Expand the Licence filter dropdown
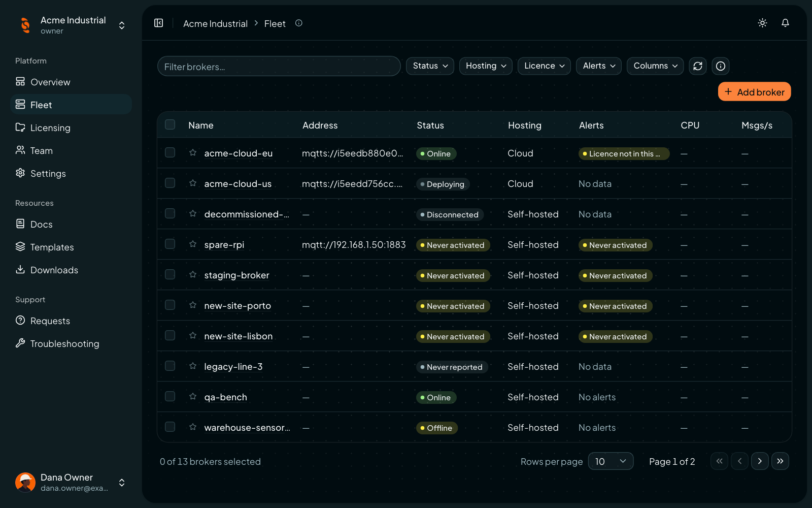The width and height of the screenshot is (812, 508). coord(544,66)
